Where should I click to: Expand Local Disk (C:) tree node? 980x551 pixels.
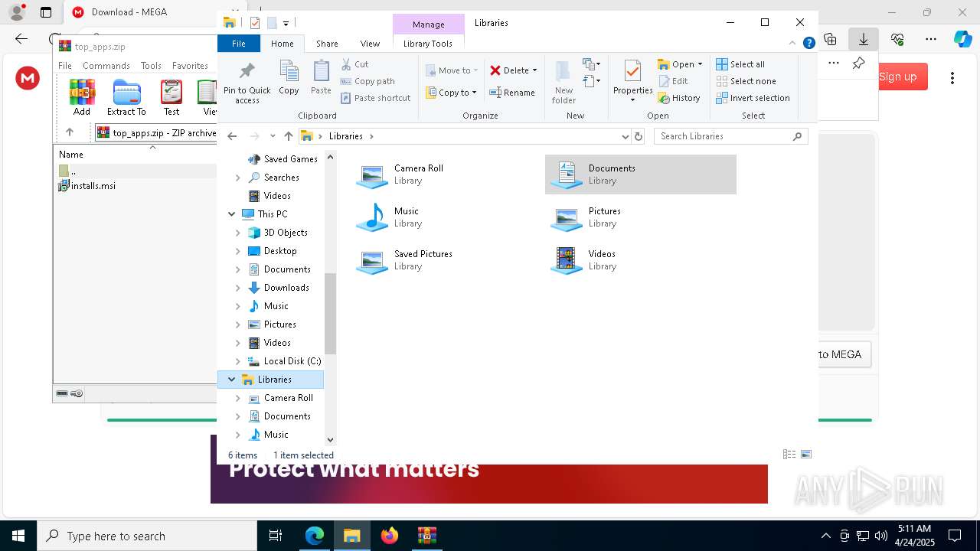(x=237, y=361)
